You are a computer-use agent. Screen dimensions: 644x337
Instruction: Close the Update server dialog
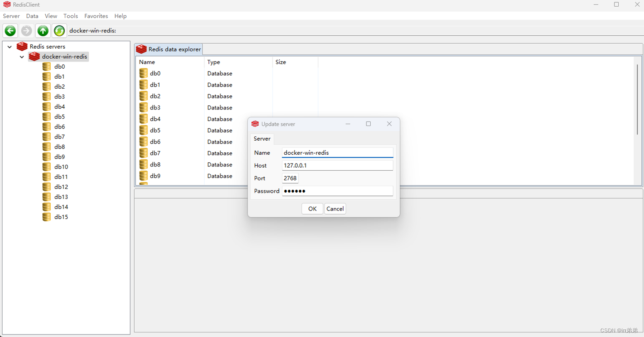(389, 124)
